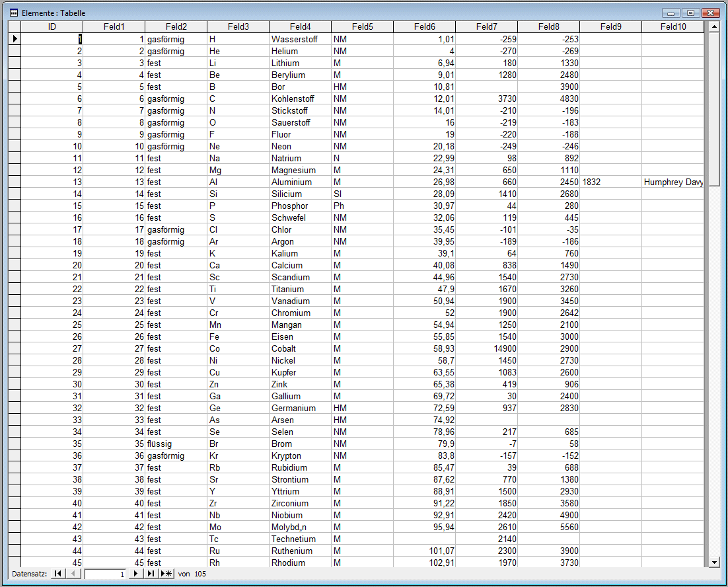Viewport: 728px width, 587px height.
Task: Click the 'Eisen' cell
Action: tap(301, 336)
